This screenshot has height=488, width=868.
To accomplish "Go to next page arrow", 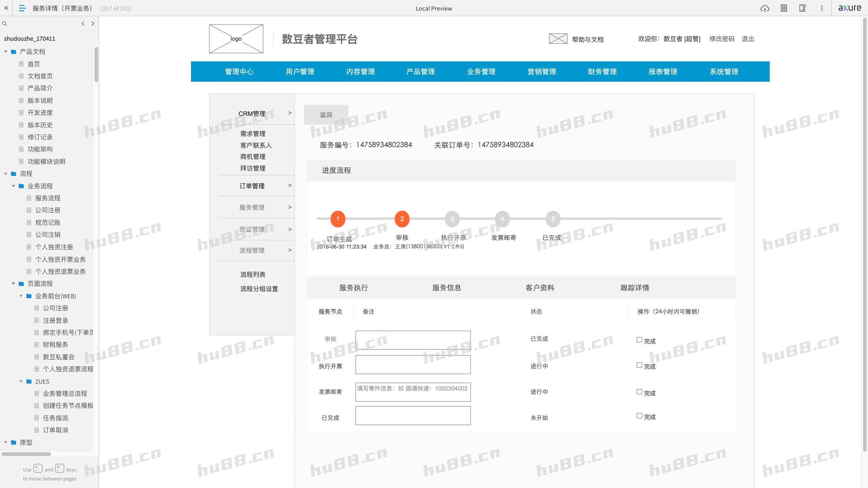I will 93,24.
